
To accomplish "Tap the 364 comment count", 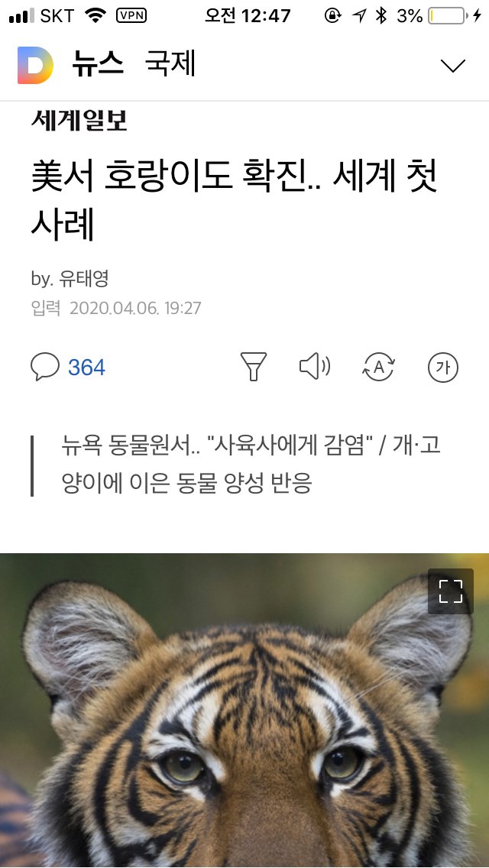I will [x=86, y=368].
